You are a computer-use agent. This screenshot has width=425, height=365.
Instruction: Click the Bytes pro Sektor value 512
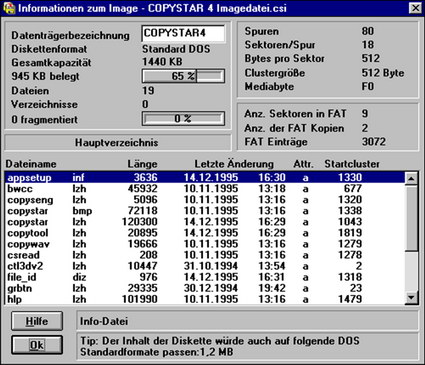click(371, 58)
